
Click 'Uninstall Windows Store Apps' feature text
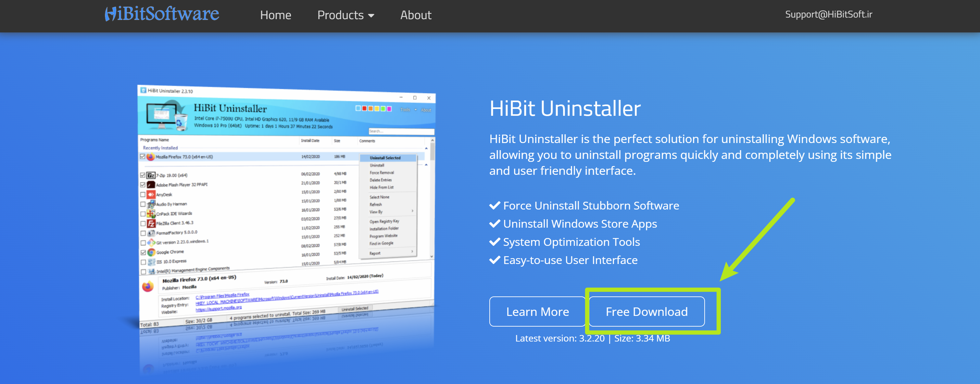pos(580,224)
